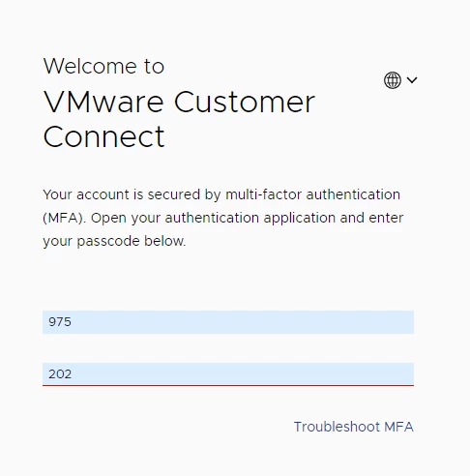
Task: Click "authentication application" in the paragraph
Action: [x=250, y=218]
